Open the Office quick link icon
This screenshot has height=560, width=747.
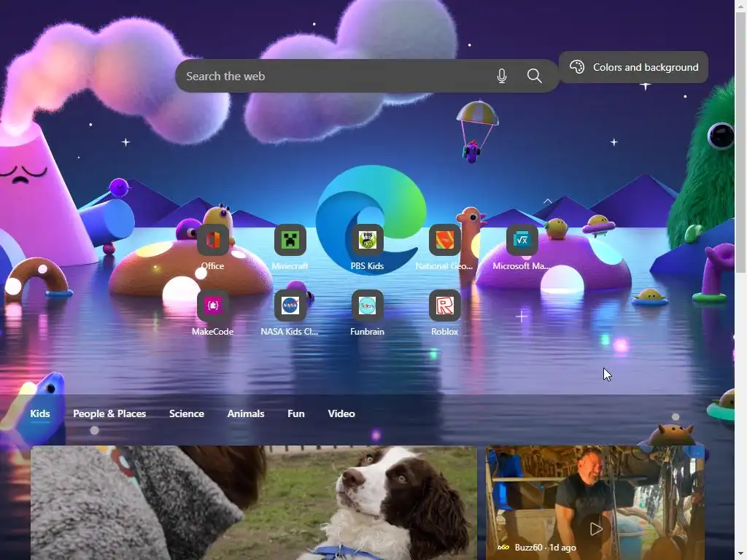212,240
